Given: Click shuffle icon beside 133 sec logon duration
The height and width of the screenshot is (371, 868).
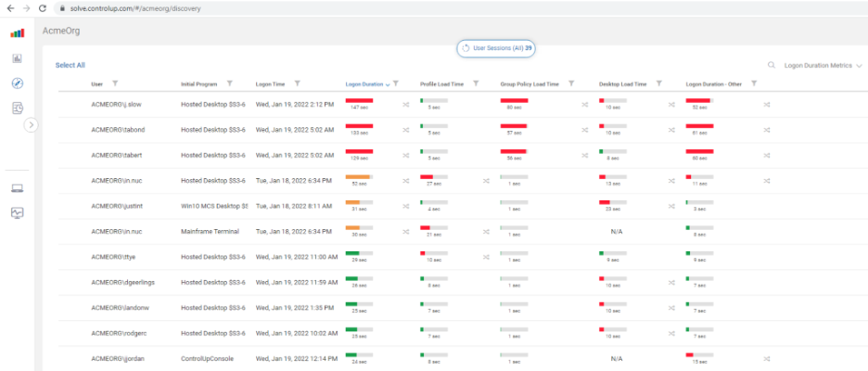Looking at the screenshot, I should pyautogui.click(x=406, y=130).
